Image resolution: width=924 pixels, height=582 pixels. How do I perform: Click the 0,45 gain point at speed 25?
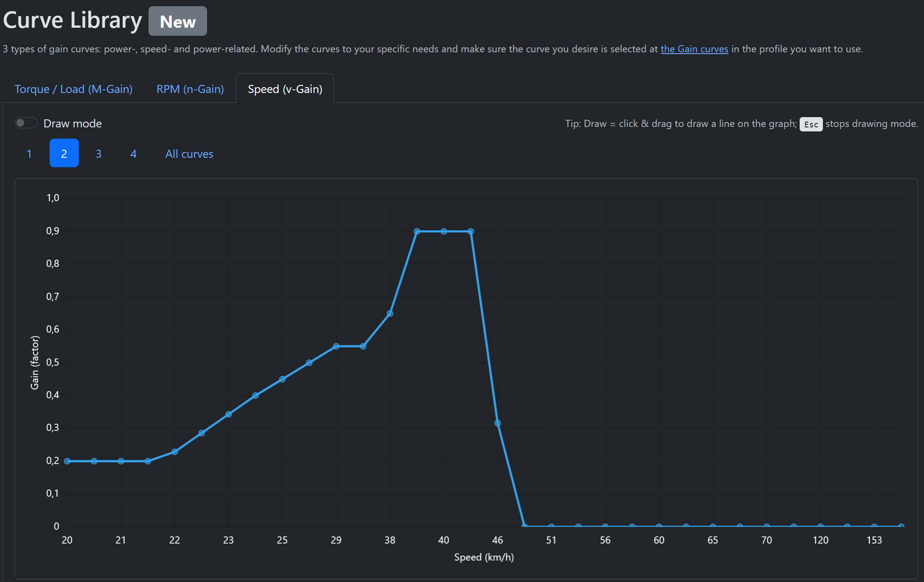click(x=282, y=379)
